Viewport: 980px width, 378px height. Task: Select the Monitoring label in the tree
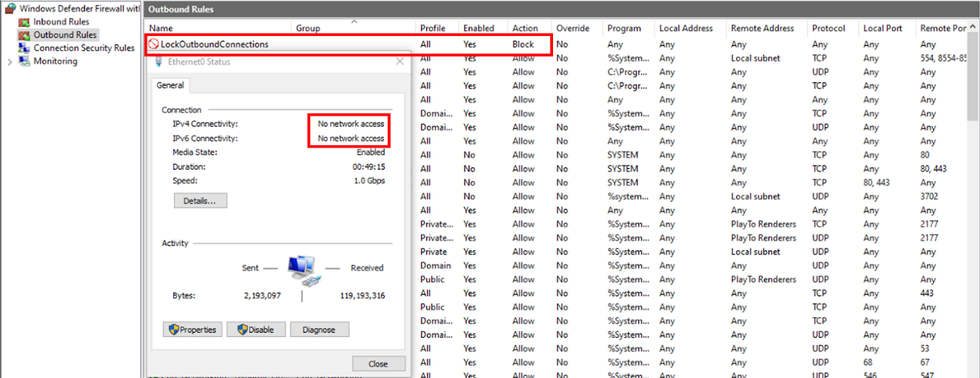click(x=56, y=61)
